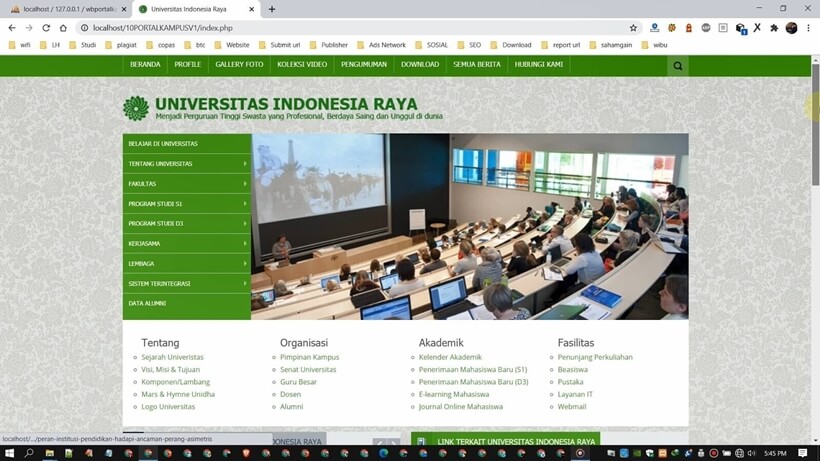Open the Webmail link

coord(572,407)
